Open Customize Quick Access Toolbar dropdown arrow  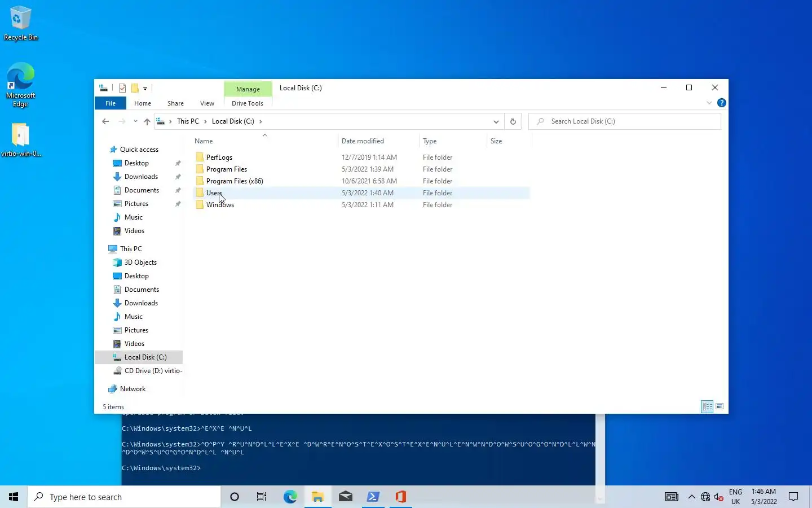coord(145,89)
